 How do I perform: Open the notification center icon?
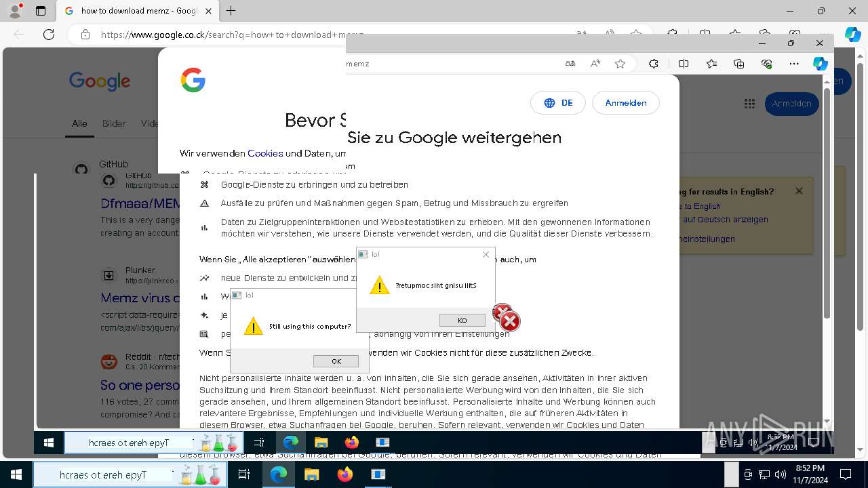pos(846,474)
